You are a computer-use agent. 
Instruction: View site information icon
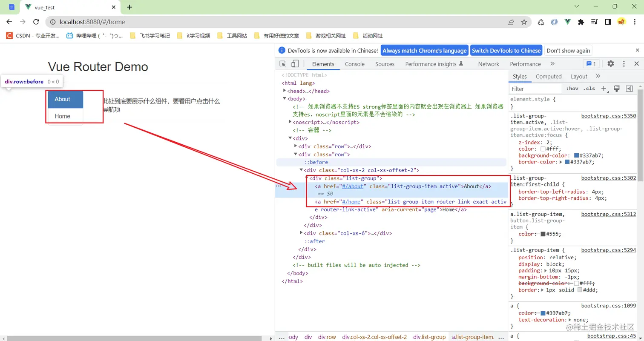tap(52, 22)
